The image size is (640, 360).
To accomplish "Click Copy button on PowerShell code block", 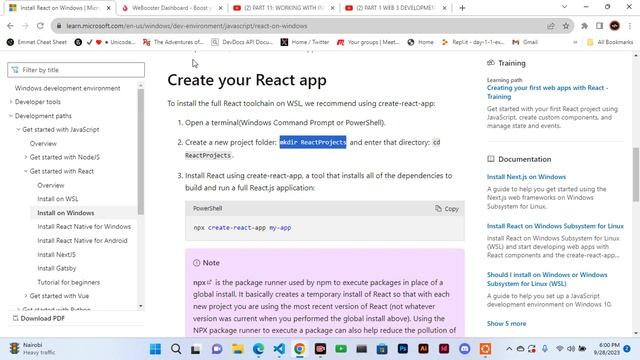I will click(447, 209).
